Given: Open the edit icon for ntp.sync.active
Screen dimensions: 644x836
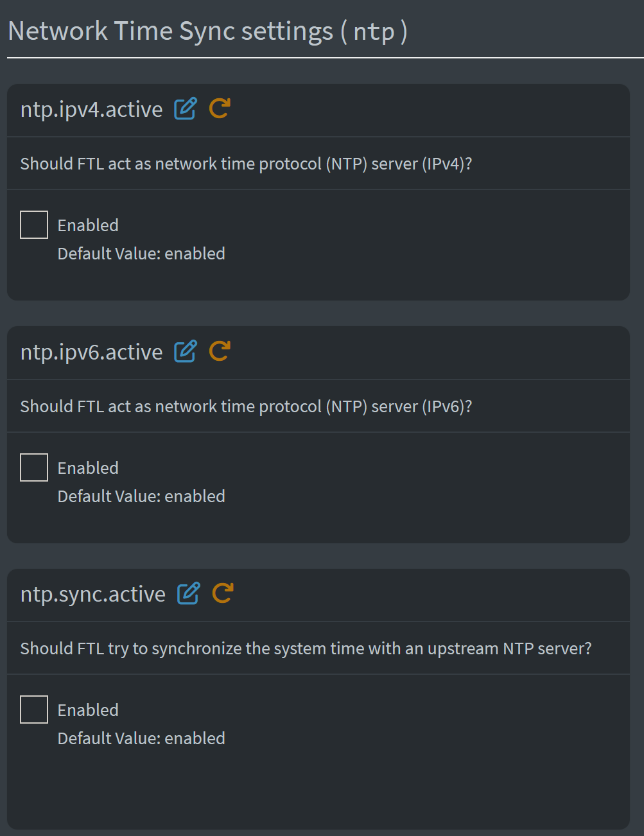Looking at the screenshot, I should tap(188, 593).
